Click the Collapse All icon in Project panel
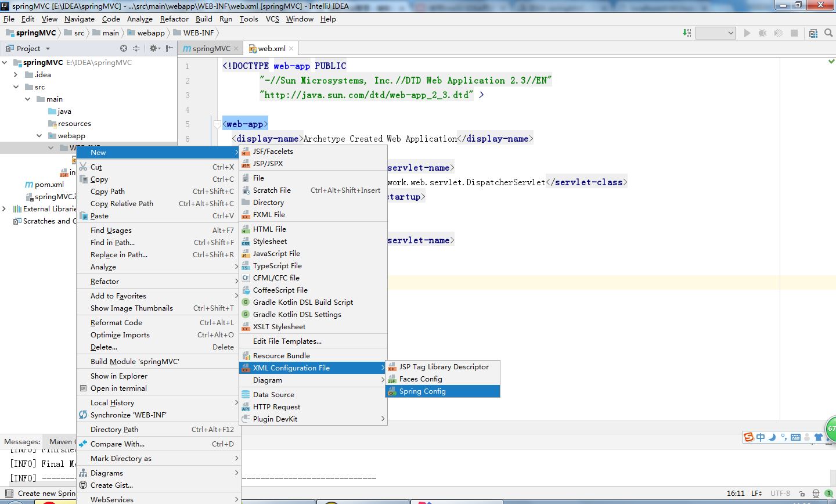836x504 pixels. pos(136,49)
